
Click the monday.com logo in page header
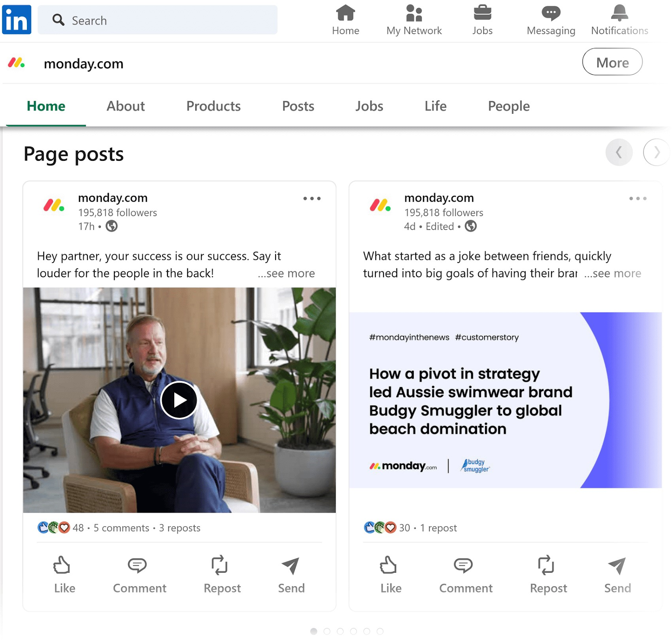(16, 63)
